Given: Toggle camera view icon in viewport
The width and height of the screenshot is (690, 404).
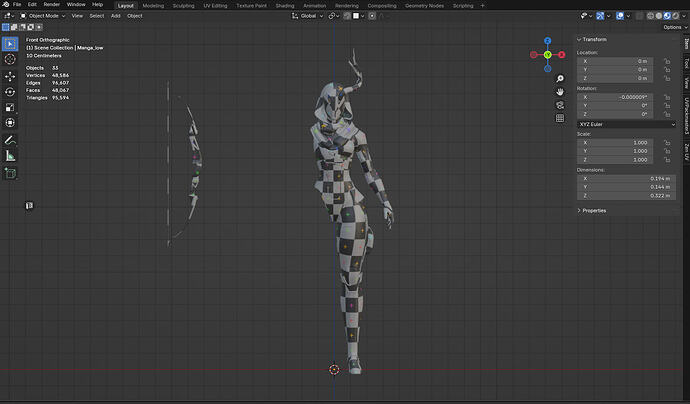Looking at the screenshot, I should 561,106.
